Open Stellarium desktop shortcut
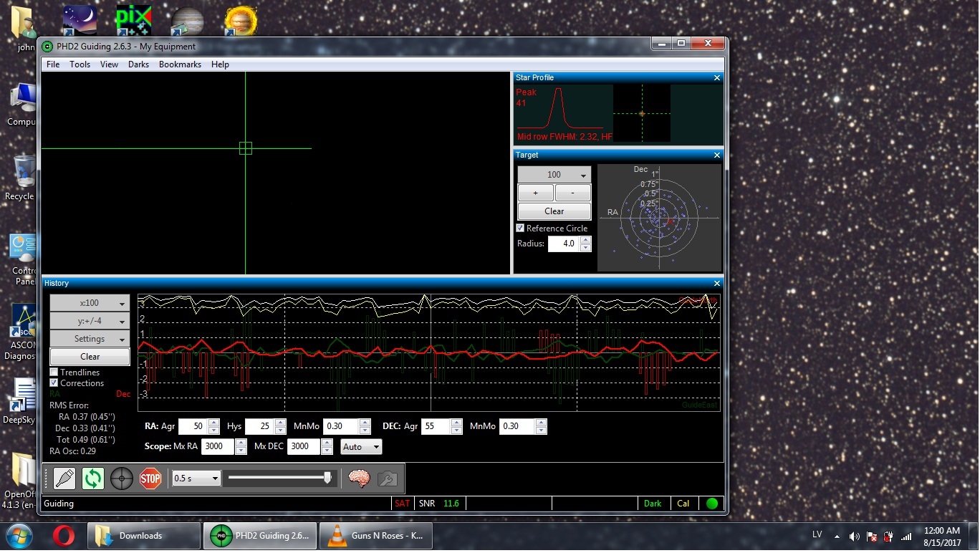The height and width of the screenshot is (553, 980). click(x=78, y=19)
